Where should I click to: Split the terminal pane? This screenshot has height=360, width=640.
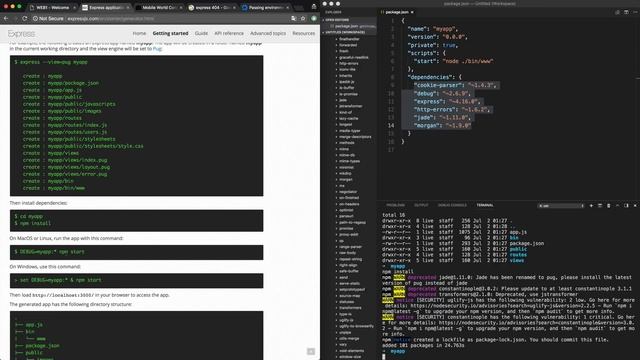600,206
